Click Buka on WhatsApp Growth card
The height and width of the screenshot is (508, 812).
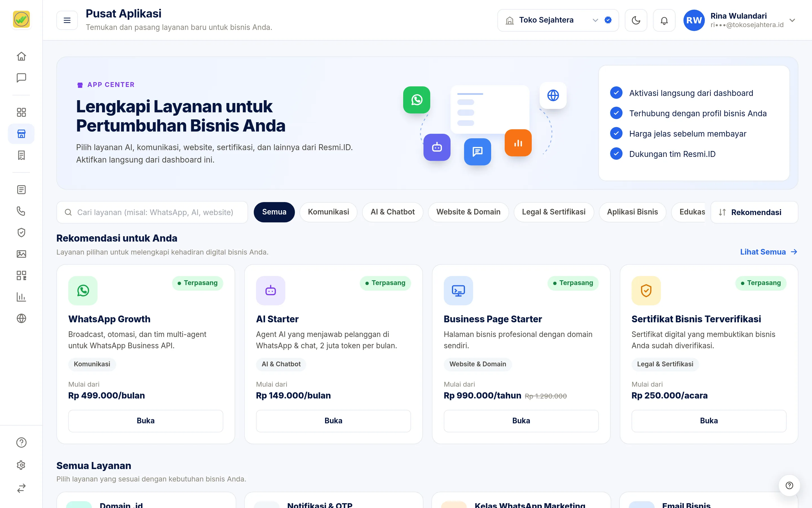click(x=145, y=421)
